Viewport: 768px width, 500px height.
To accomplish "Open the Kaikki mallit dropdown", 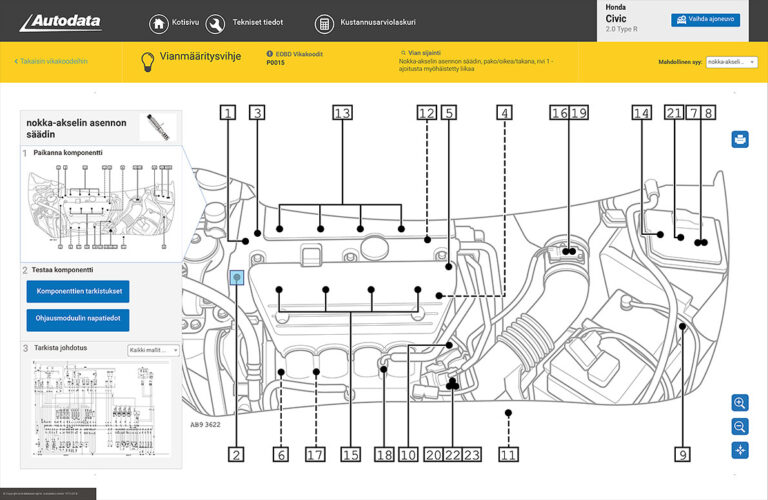I will click(154, 350).
